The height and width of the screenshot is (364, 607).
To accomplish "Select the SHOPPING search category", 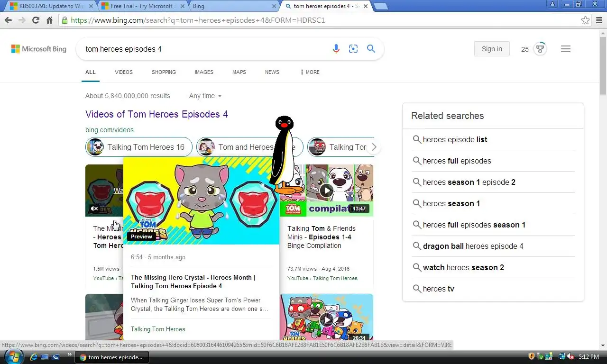I will coord(164,72).
